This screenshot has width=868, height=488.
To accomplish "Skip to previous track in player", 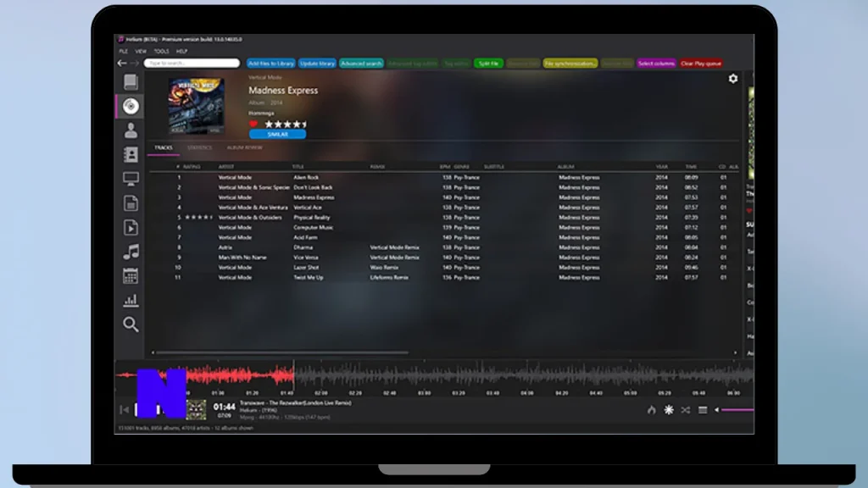I will [x=124, y=410].
